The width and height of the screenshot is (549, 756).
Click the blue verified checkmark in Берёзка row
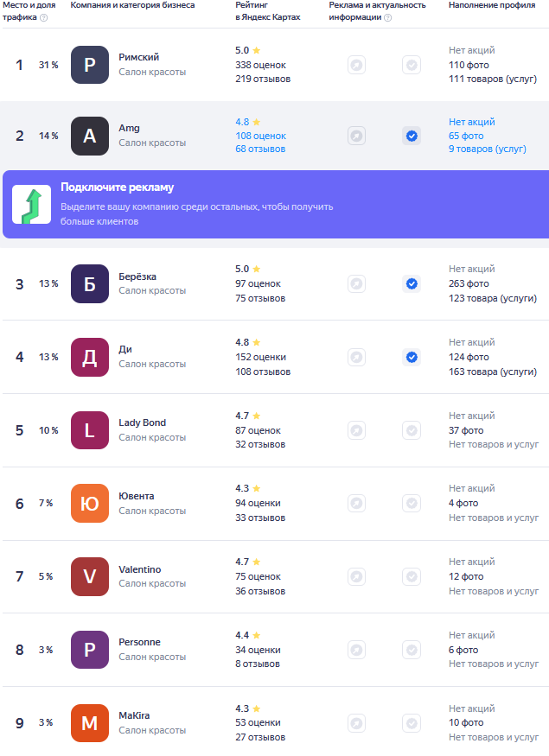pyautogui.click(x=412, y=283)
